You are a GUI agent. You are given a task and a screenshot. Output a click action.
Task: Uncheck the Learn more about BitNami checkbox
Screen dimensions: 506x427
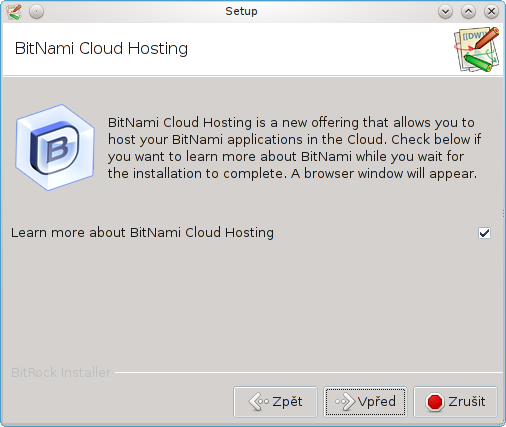pos(484,233)
